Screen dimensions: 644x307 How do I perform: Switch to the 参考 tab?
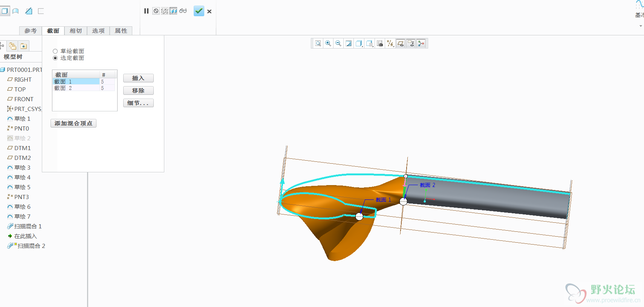pyautogui.click(x=31, y=31)
